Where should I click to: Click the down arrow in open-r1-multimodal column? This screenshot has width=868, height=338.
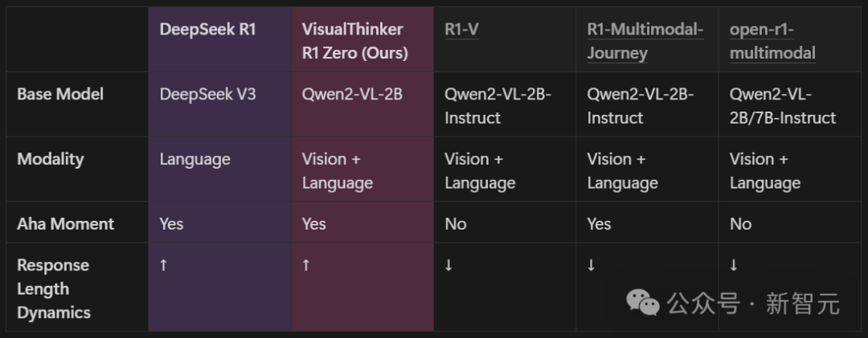734,266
